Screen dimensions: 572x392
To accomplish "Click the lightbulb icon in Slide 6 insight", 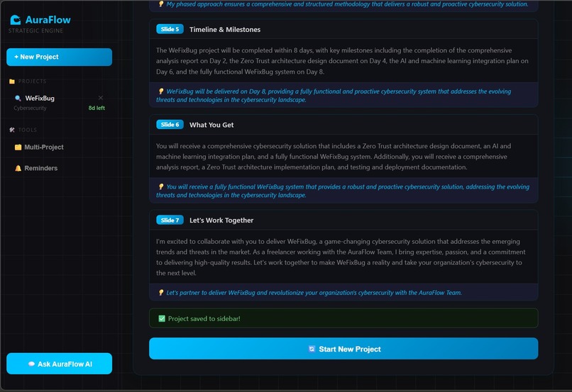I will 161,186.
